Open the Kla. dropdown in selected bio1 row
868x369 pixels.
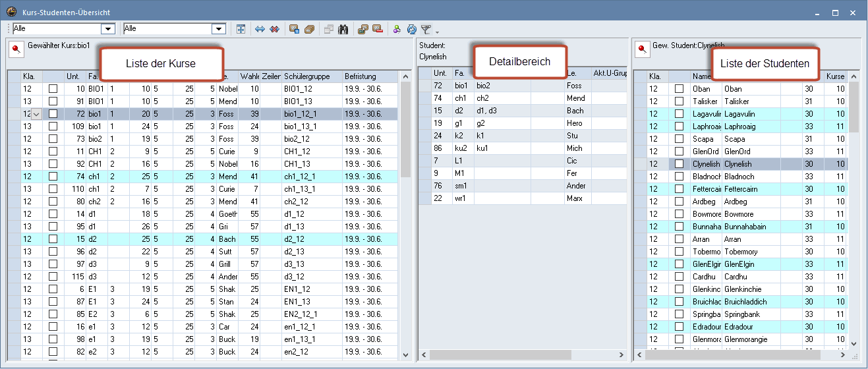(36, 113)
